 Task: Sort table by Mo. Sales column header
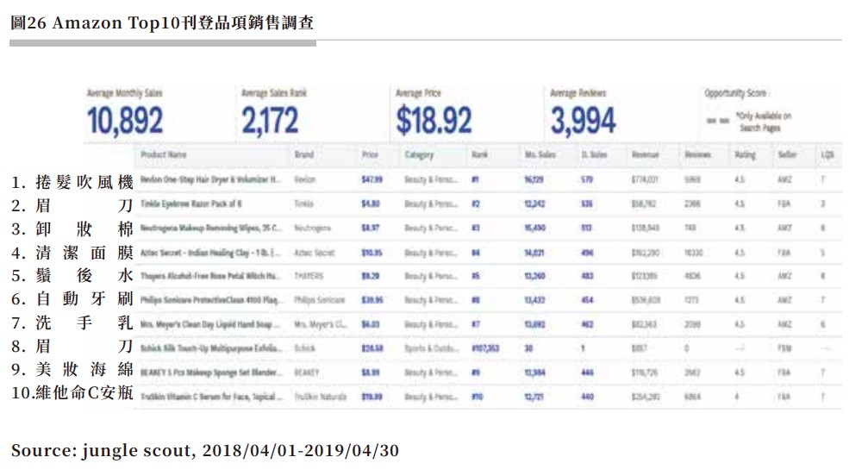click(x=540, y=154)
